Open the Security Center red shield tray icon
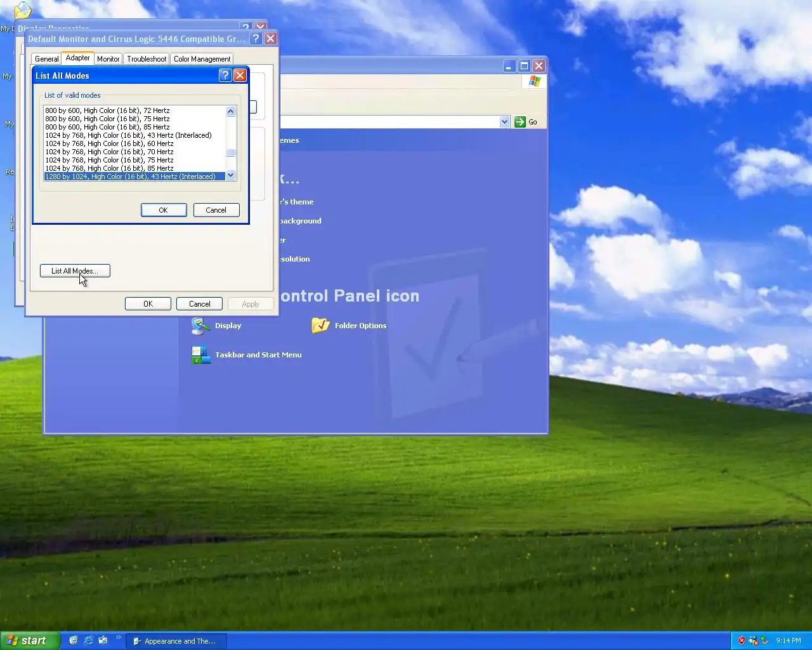 point(742,640)
